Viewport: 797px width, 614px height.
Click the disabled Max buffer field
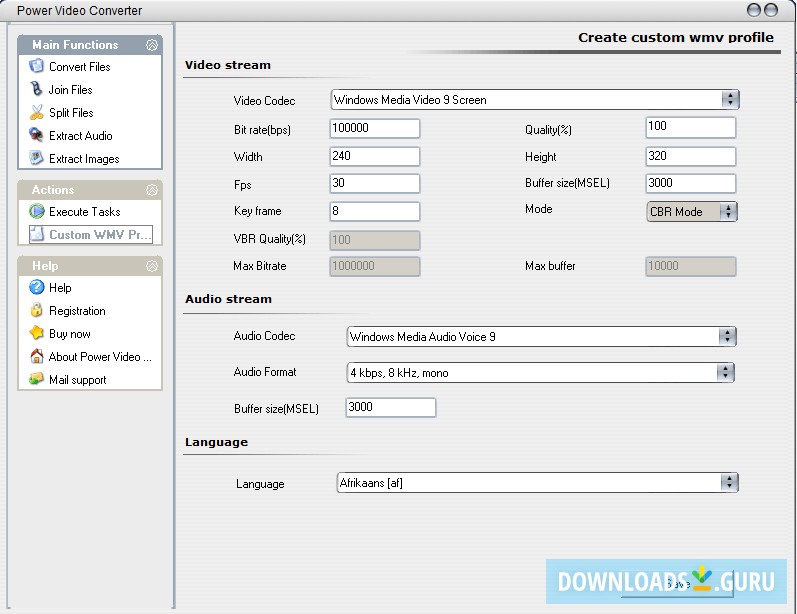point(690,266)
